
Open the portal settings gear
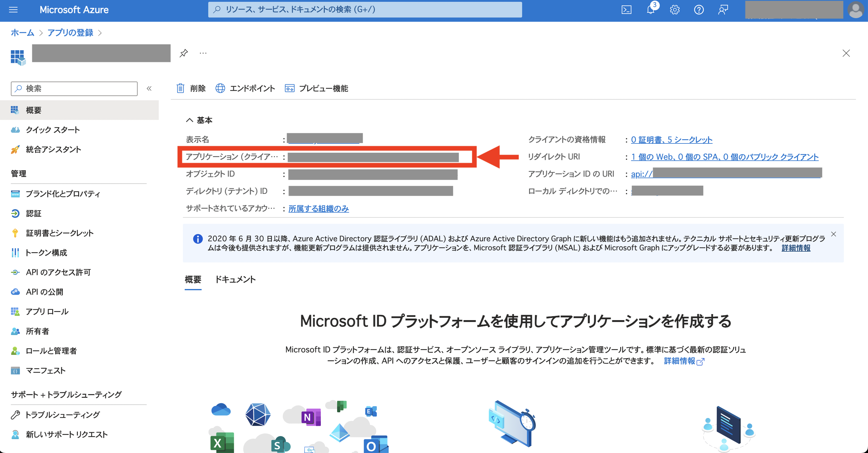pyautogui.click(x=675, y=10)
